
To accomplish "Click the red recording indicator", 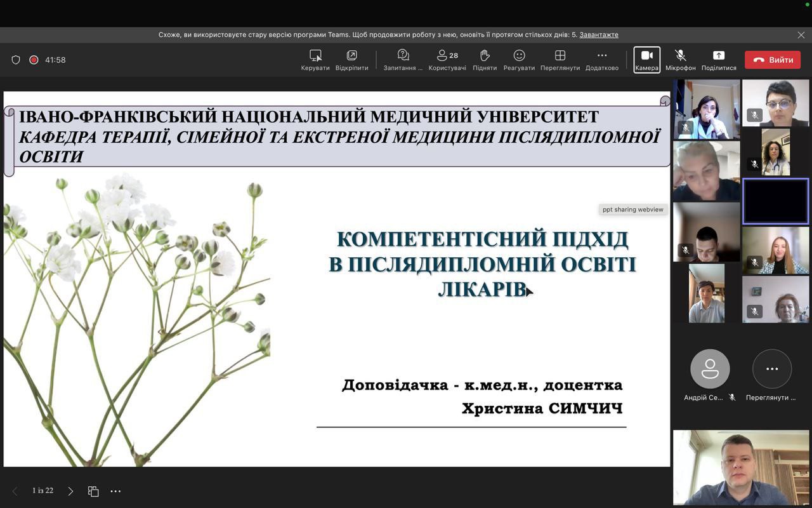I will pos(34,60).
